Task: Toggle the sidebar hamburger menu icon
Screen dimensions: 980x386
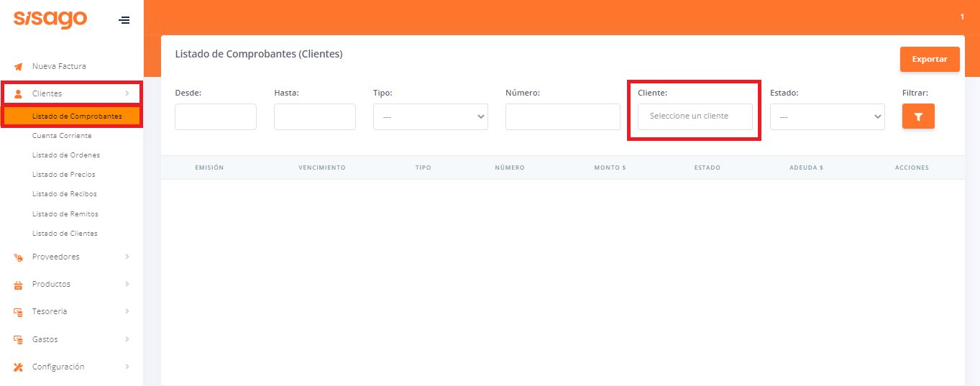Action: (x=124, y=20)
